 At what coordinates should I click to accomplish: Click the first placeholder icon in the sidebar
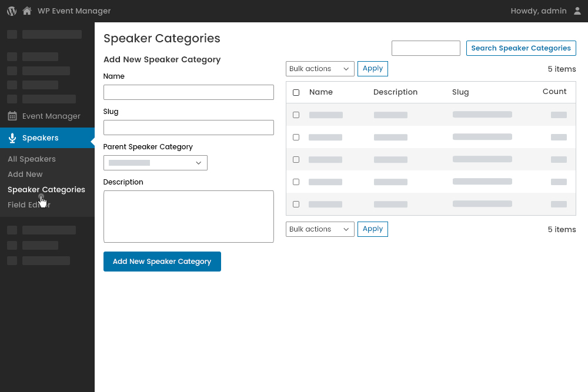12,34
